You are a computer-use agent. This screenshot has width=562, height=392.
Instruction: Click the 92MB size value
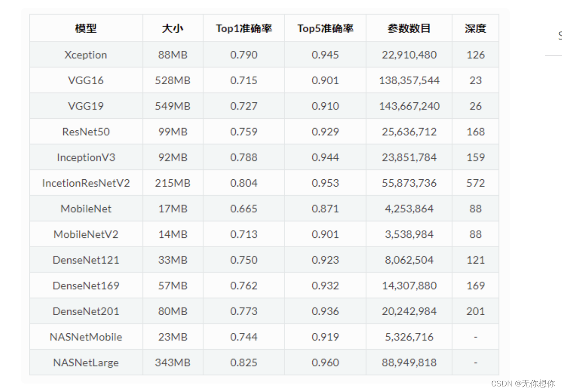172,157
